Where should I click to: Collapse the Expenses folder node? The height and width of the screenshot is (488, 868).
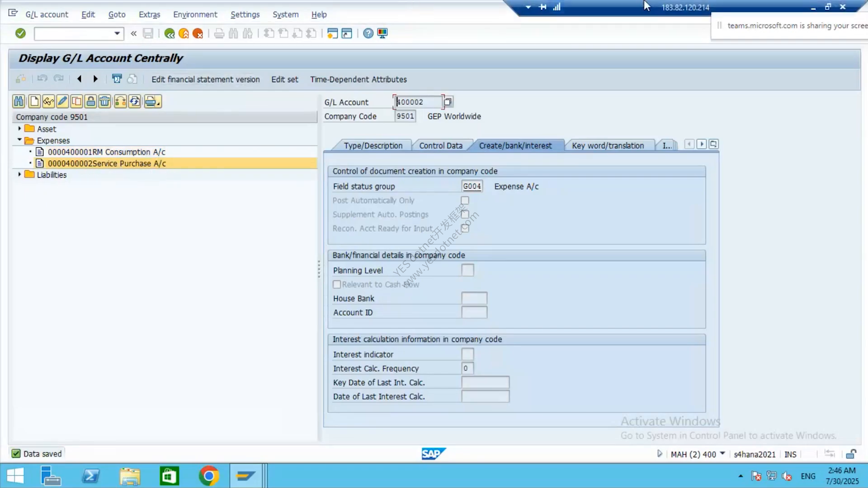tap(19, 140)
